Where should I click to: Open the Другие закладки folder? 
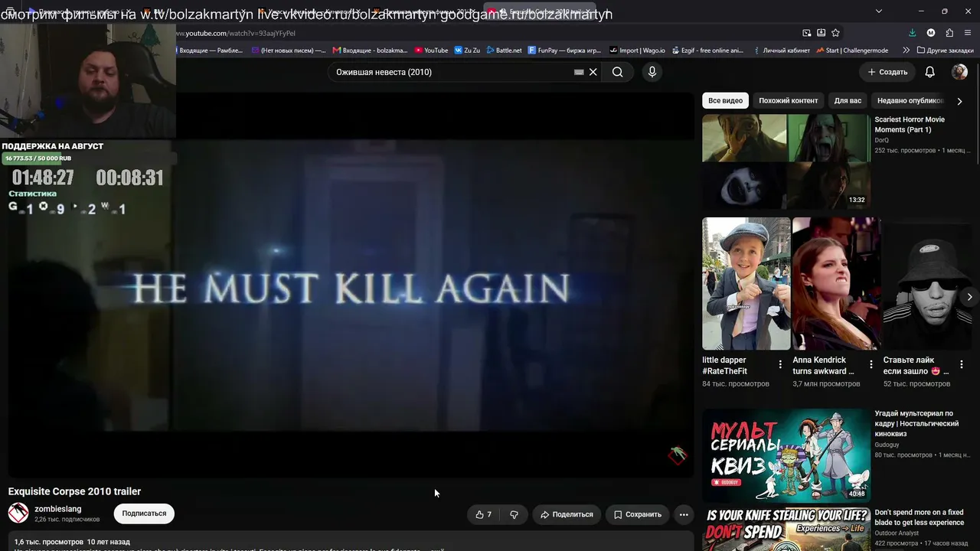click(945, 51)
